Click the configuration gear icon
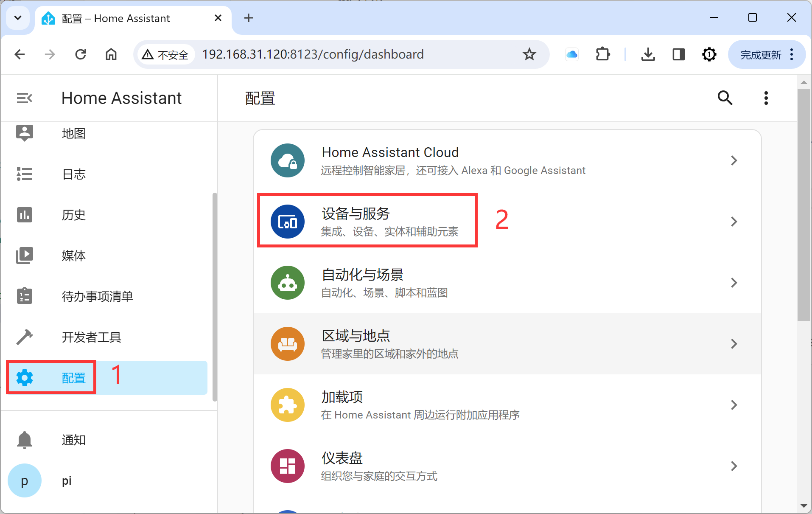 25,378
